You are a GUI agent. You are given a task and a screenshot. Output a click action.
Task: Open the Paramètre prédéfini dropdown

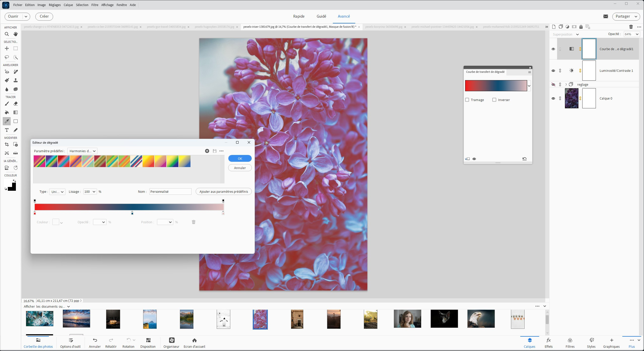click(82, 151)
